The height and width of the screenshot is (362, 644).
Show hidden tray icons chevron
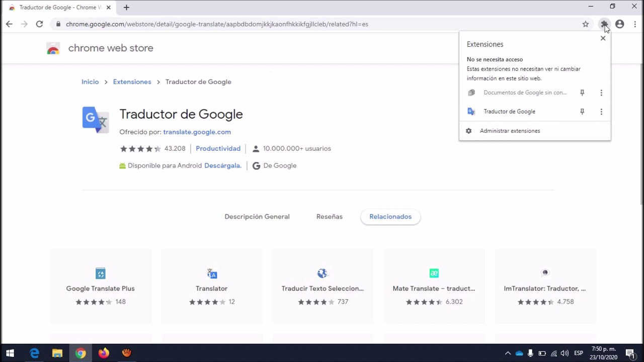tap(508, 353)
